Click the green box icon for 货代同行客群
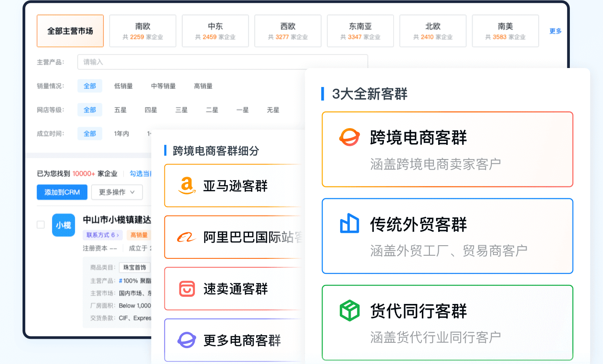This screenshot has height=364, width=603. point(349,311)
